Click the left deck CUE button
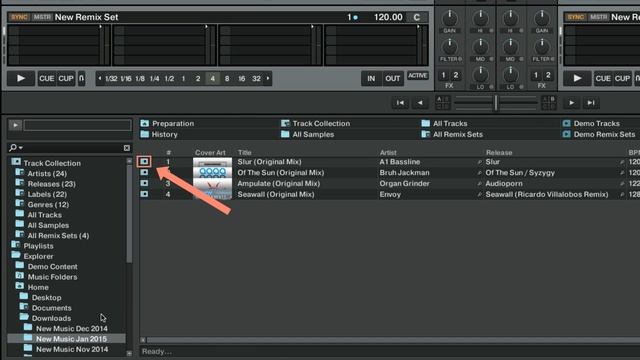Screen dimensions: 640x360 47,78
